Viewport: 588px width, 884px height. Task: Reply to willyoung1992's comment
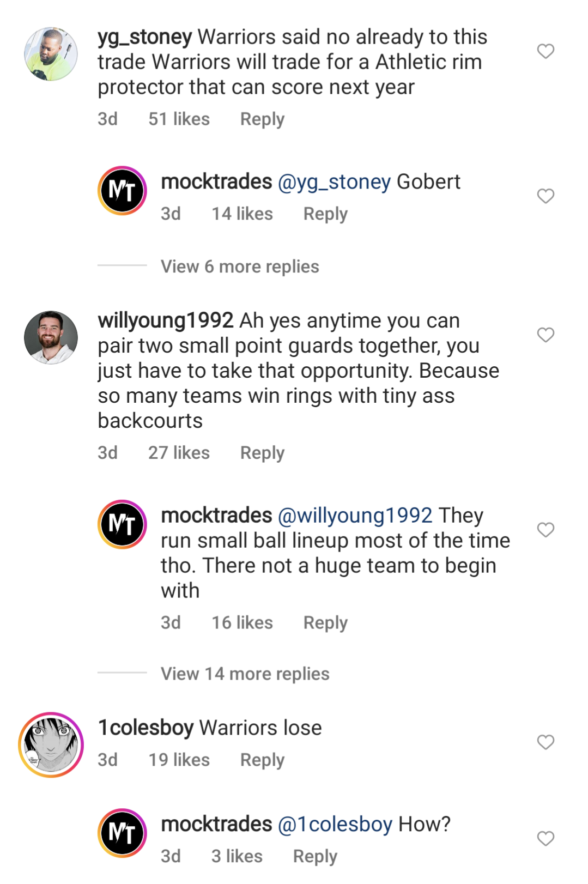tap(262, 453)
